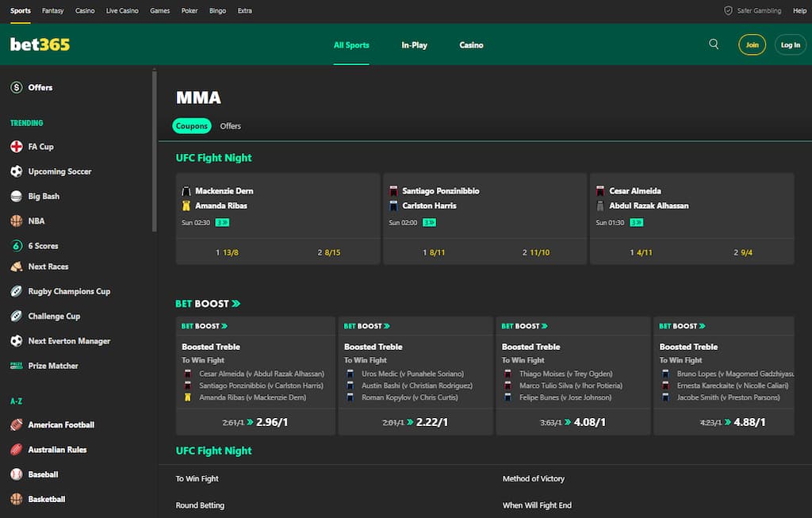
Task: Open Bingo in the top menu
Action: (217, 10)
